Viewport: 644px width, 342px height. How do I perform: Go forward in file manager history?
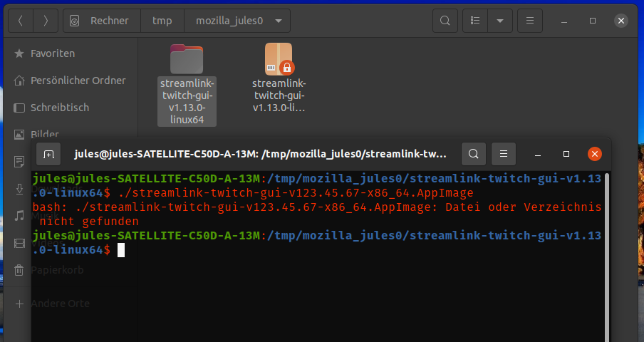tap(45, 21)
